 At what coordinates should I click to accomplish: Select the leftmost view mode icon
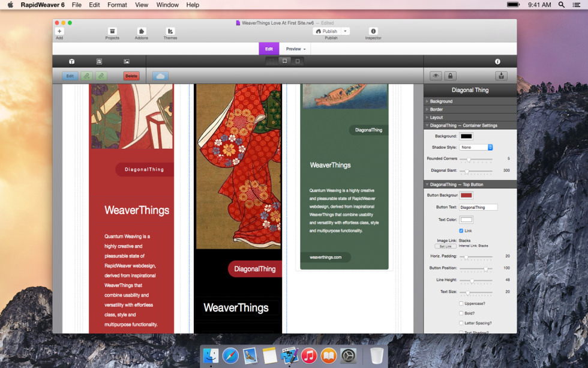(x=272, y=61)
